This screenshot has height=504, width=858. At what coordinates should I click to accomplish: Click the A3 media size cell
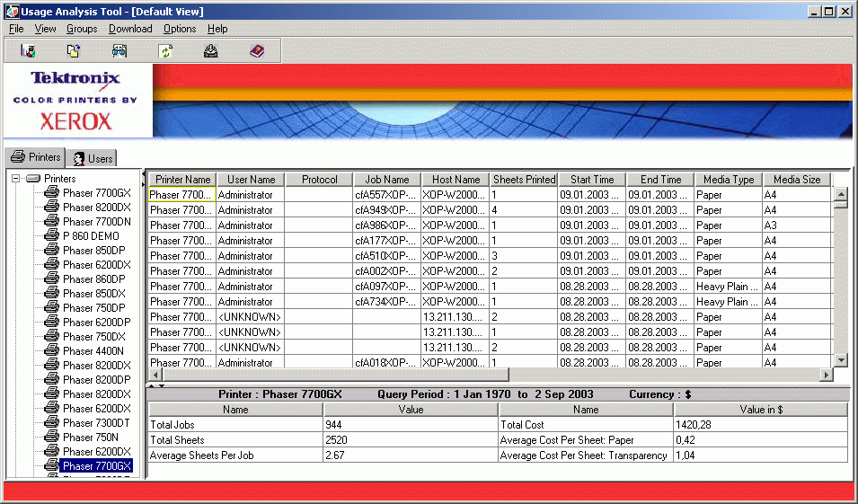pos(797,225)
